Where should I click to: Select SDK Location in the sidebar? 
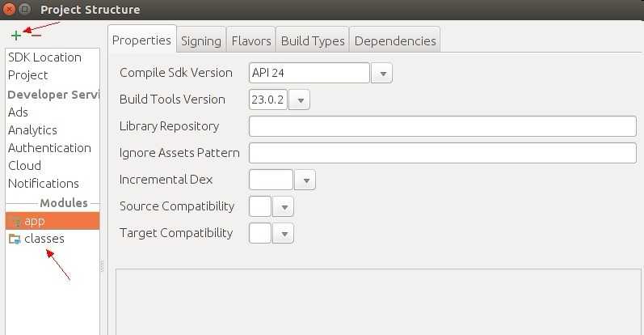coord(44,57)
